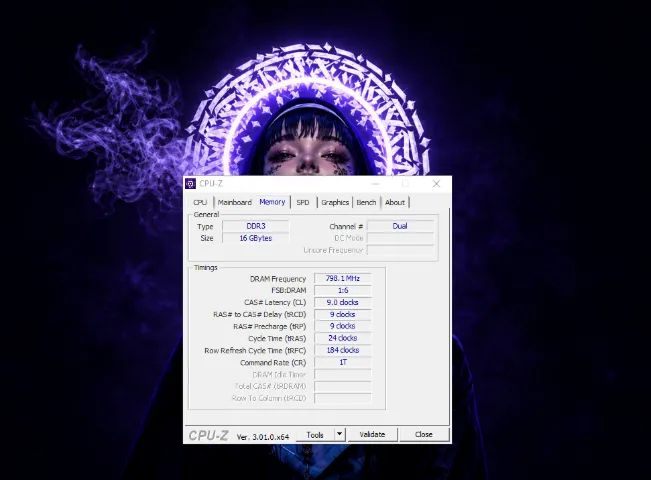This screenshot has width=651, height=480.
Task: Click the CPU-Z app icon in title bar
Action: tap(191, 184)
